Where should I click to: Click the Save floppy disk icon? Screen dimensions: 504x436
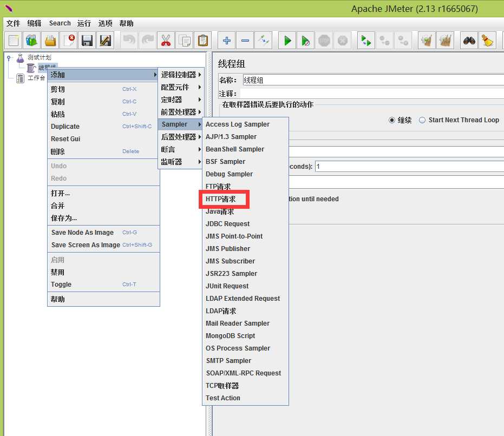87,41
